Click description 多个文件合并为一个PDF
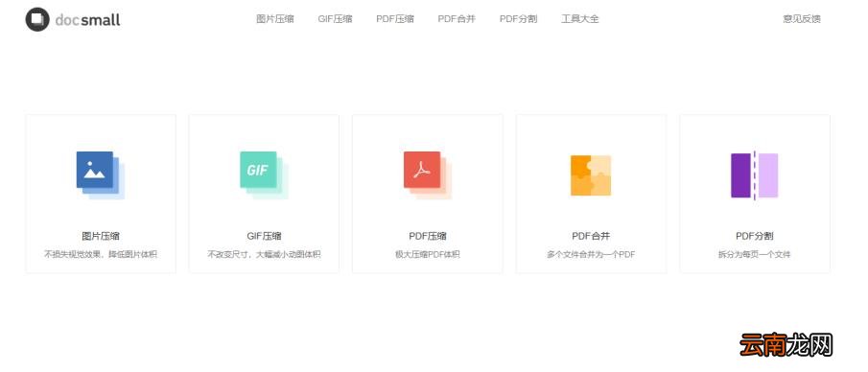This screenshot has width=868, height=372. (x=591, y=255)
